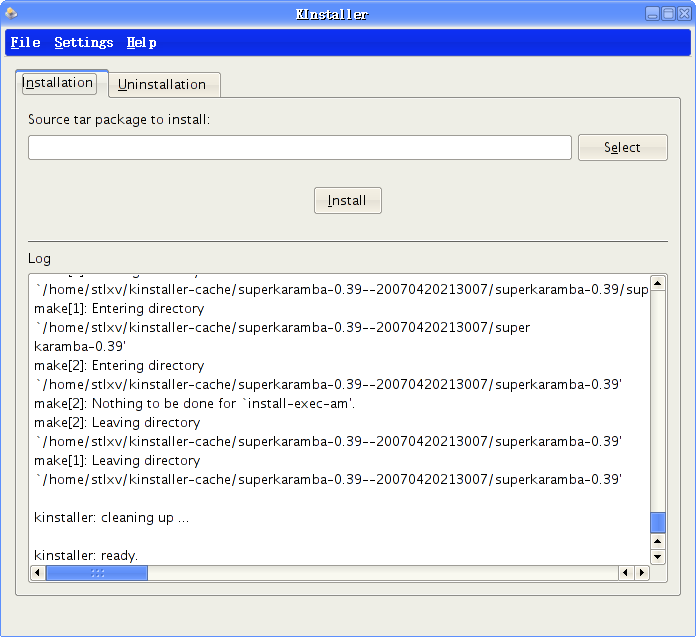This screenshot has width=696, height=637.
Task: Click the 'Log' section label
Action: tap(40, 259)
